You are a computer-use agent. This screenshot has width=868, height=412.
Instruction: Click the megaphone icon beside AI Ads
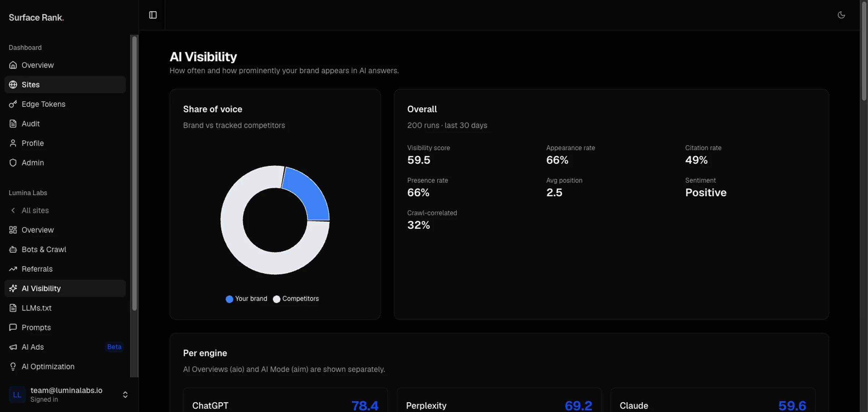tap(13, 347)
